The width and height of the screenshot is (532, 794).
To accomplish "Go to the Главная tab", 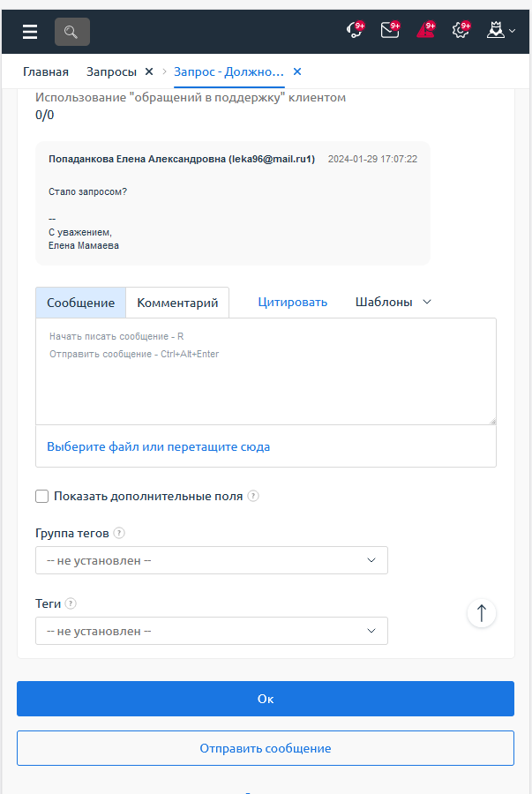I will click(46, 71).
